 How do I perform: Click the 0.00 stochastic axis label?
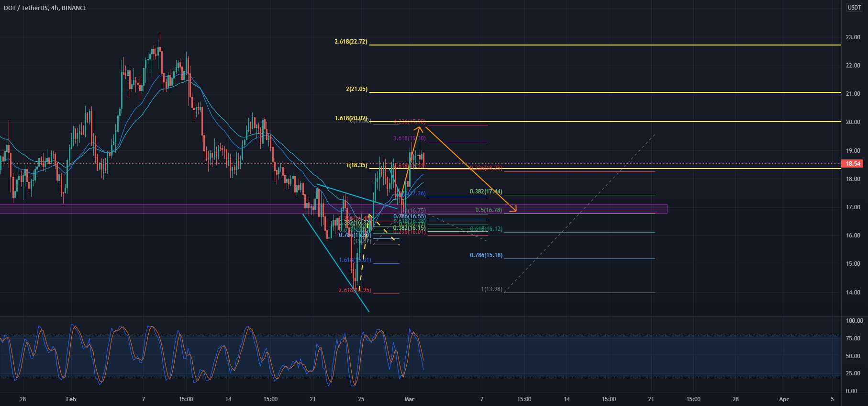[852, 391]
